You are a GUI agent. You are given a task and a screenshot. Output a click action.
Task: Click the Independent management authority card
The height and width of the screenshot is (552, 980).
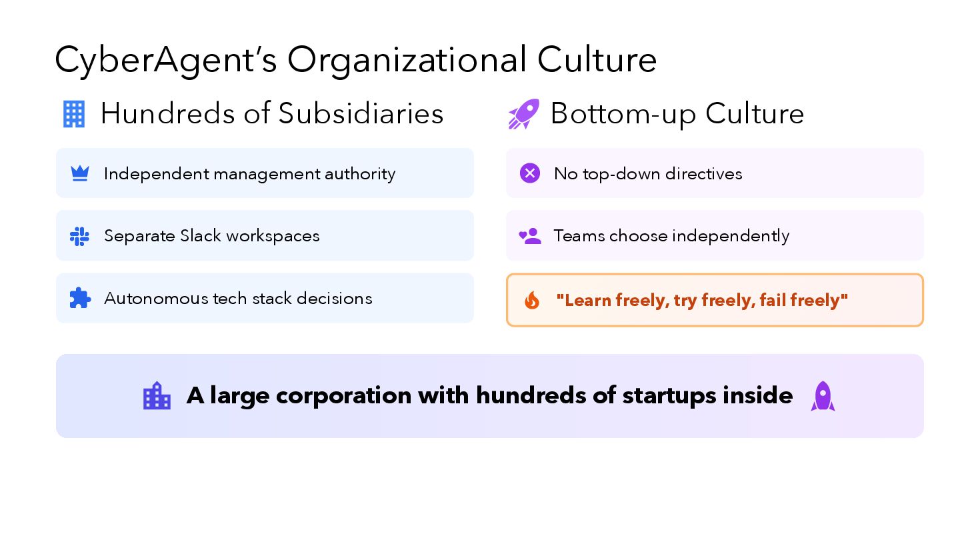[265, 173]
